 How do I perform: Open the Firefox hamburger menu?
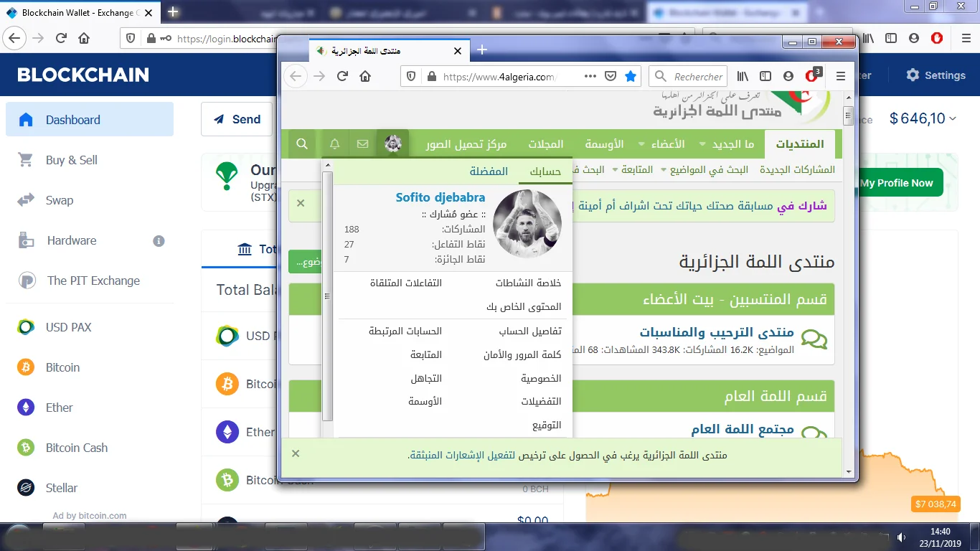(841, 77)
